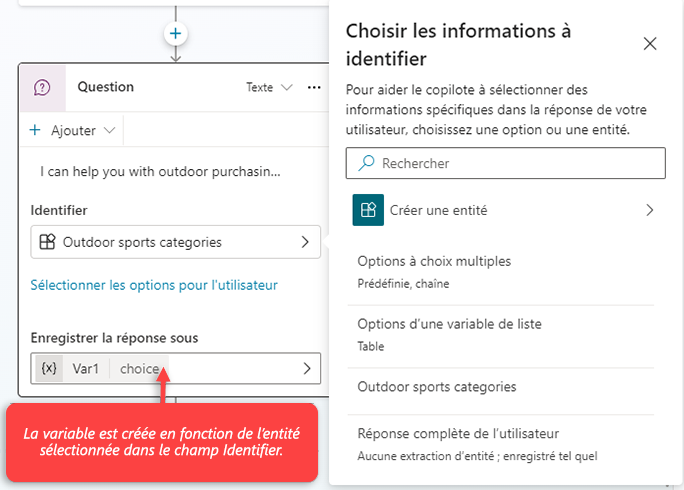
Task: Click the Créer une entité icon
Action: tap(368, 210)
